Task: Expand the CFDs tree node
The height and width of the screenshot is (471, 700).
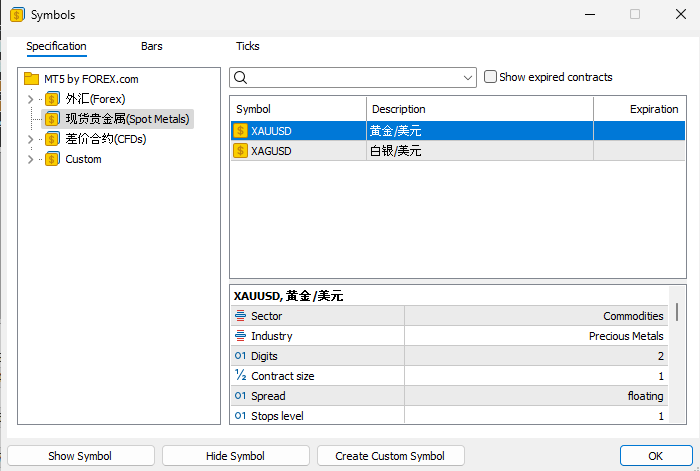Action: [x=30, y=139]
